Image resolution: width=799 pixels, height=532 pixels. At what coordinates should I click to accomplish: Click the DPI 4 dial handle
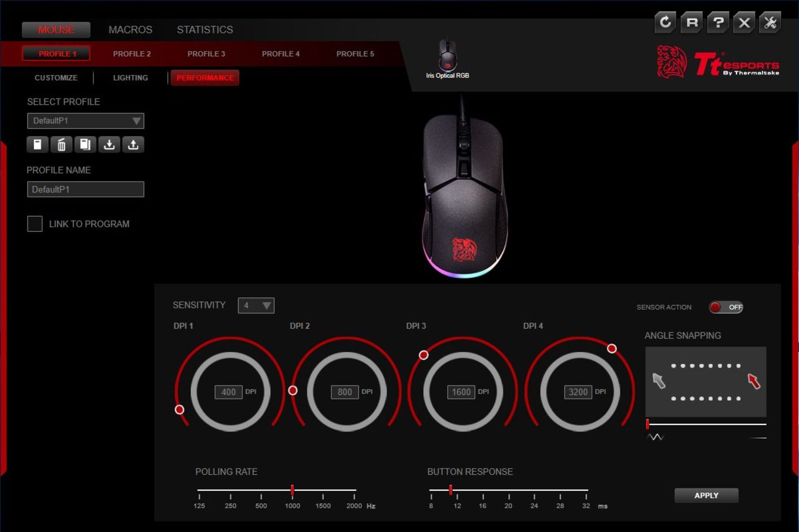click(x=612, y=349)
